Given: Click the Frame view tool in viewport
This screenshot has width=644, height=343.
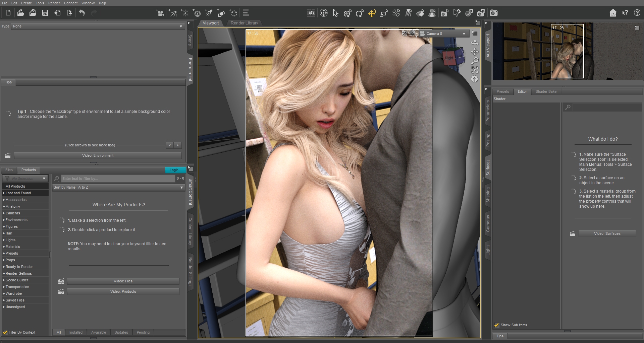Looking at the screenshot, I should [x=475, y=70].
